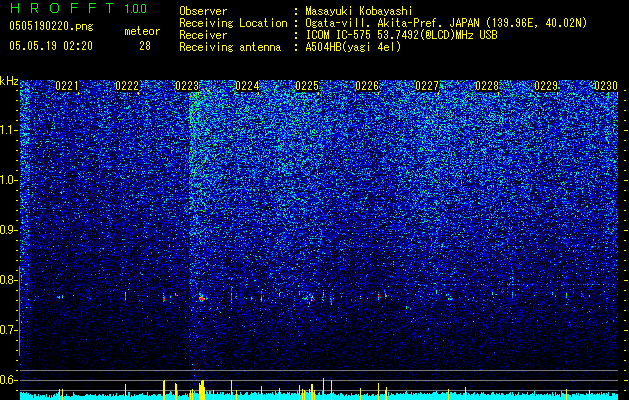Select the file name 0505190220.png
Viewport: 629px width, 400px height.
tap(51, 26)
